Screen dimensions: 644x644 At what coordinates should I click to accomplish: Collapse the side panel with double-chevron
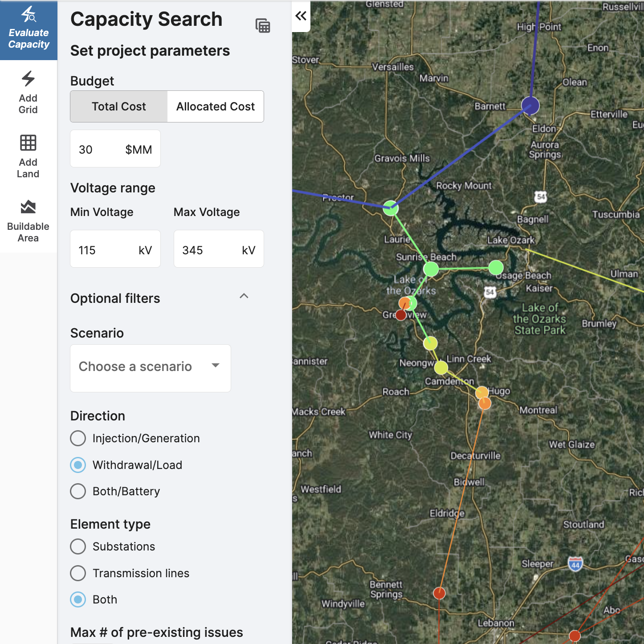301,16
